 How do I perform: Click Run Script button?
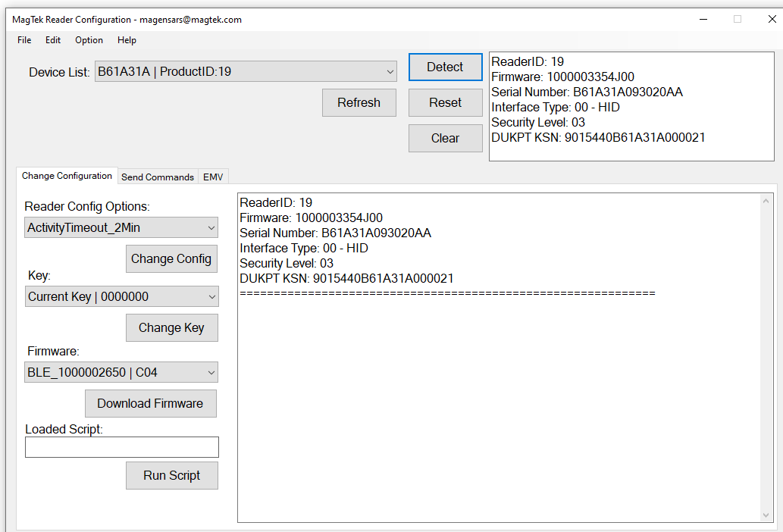point(171,475)
